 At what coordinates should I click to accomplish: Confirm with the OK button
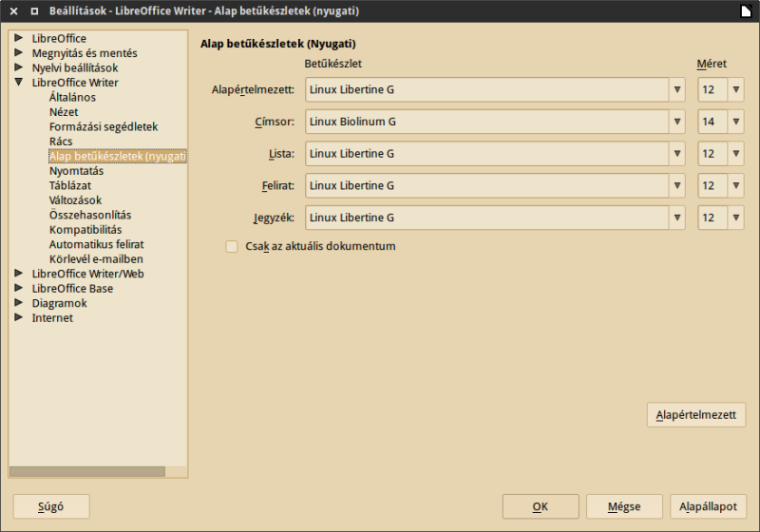click(541, 506)
